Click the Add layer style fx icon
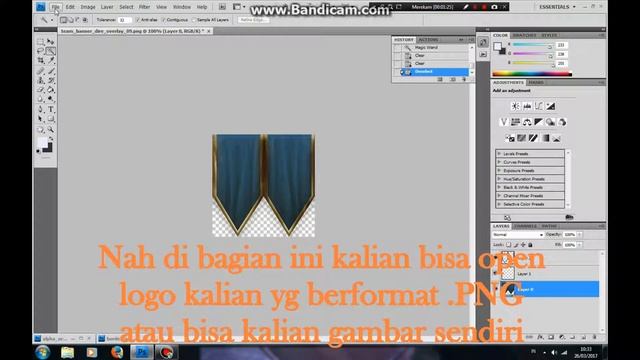This screenshot has width=640, height=360. click(x=540, y=337)
